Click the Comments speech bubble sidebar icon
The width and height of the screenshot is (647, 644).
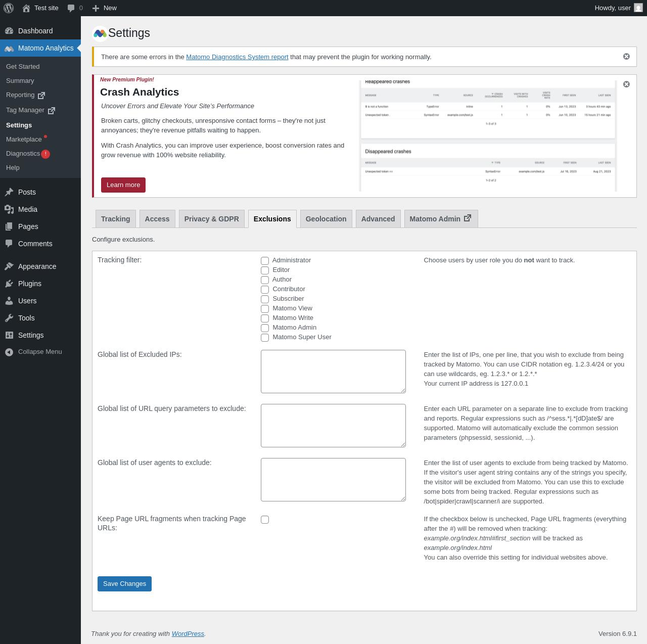coord(9,244)
